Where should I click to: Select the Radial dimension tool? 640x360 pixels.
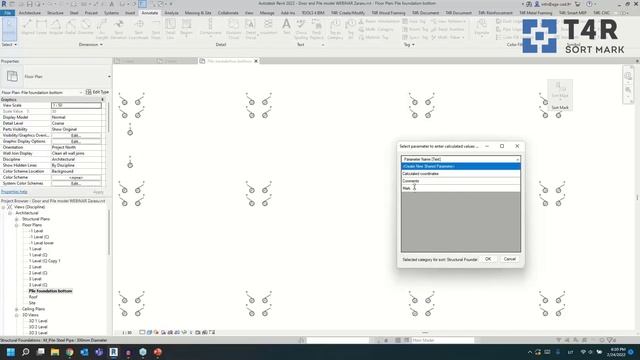(70, 27)
